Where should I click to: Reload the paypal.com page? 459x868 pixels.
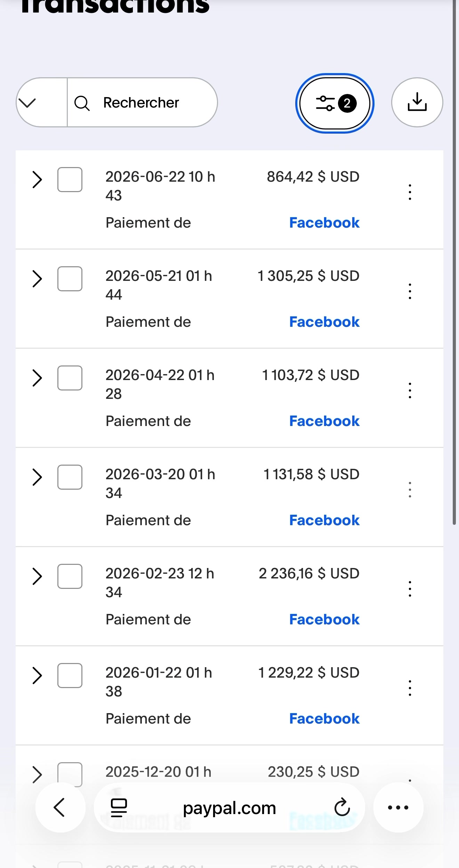342,807
